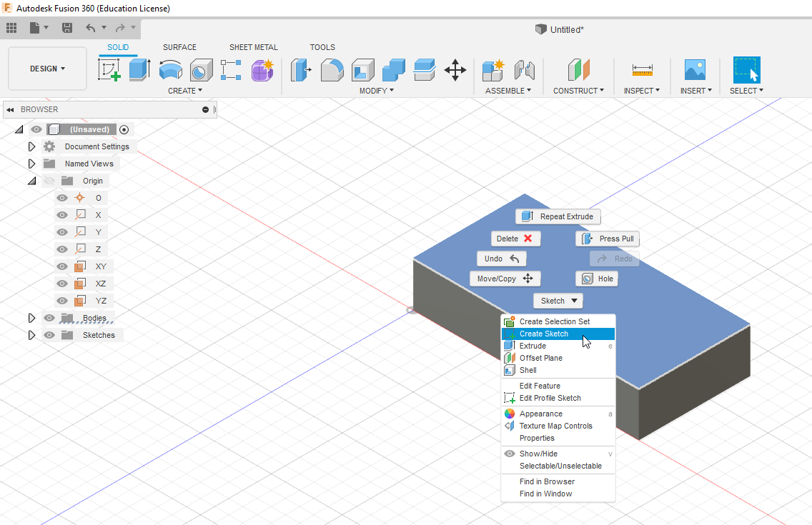Select the Create Sketch toolbar icon
812x525 pixels.
(x=109, y=70)
